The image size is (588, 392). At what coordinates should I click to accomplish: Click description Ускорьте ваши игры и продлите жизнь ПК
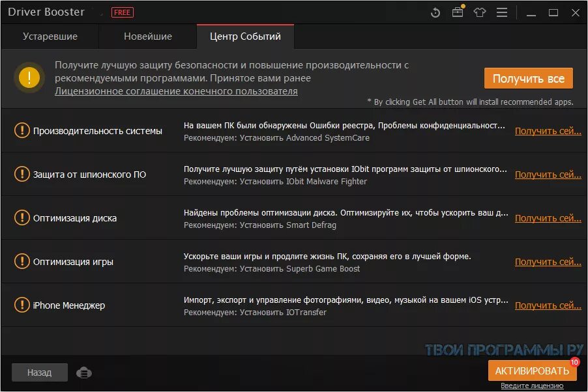click(x=327, y=257)
